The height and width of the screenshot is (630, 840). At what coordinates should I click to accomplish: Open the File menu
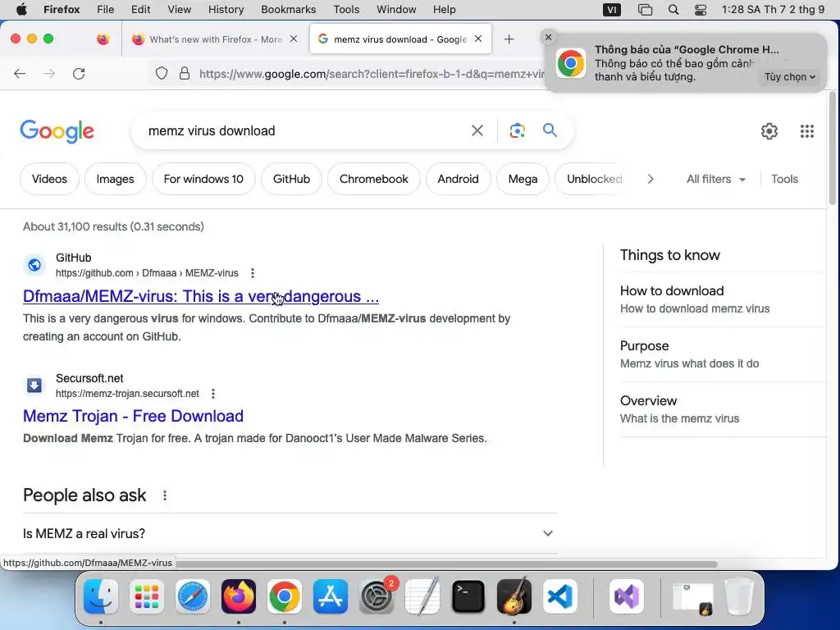pos(105,10)
